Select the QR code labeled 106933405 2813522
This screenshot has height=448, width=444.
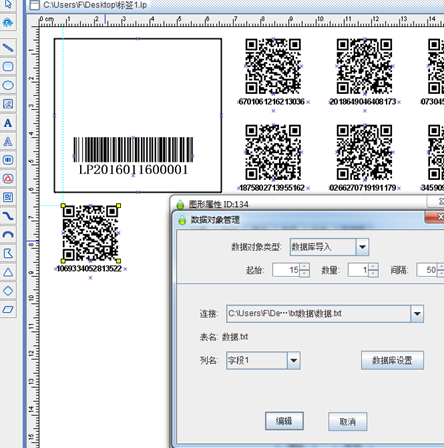pyautogui.click(x=90, y=233)
